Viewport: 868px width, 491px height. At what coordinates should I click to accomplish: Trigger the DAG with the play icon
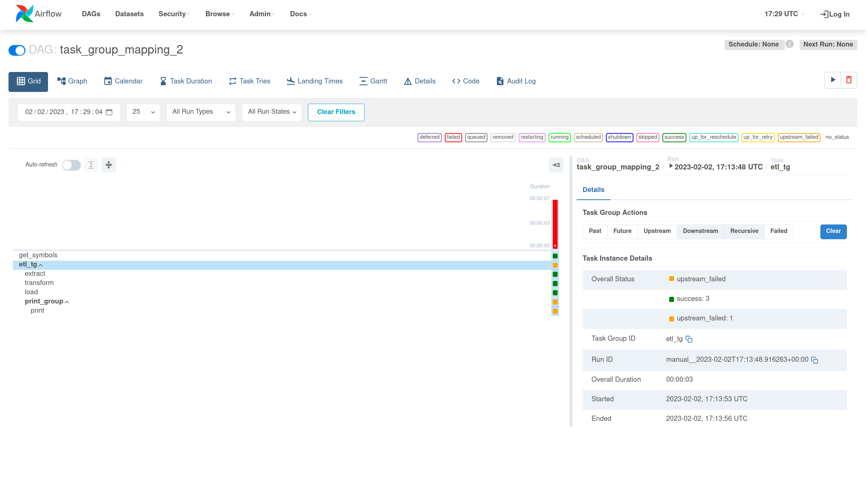(x=833, y=80)
